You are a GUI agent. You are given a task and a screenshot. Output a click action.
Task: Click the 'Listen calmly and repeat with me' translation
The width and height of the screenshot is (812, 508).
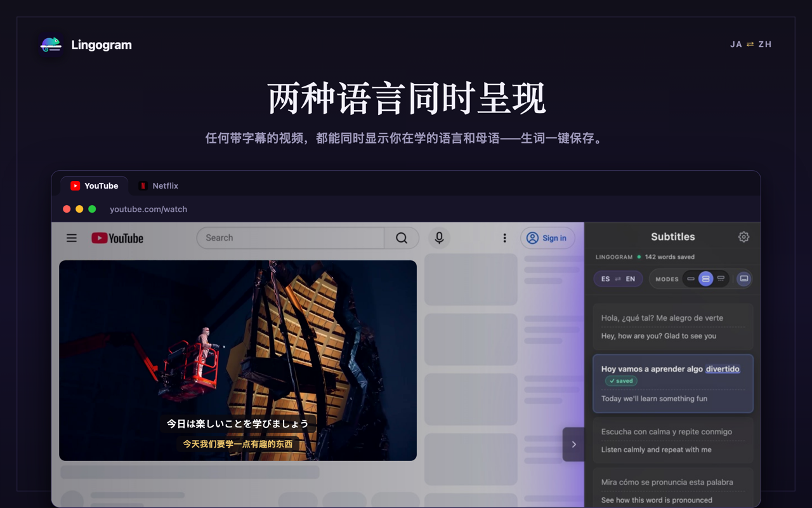[x=657, y=450]
